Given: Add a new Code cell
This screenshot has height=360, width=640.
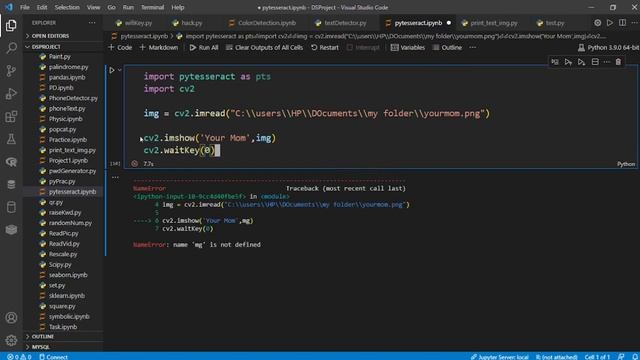Looking at the screenshot, I should [120, 47].
